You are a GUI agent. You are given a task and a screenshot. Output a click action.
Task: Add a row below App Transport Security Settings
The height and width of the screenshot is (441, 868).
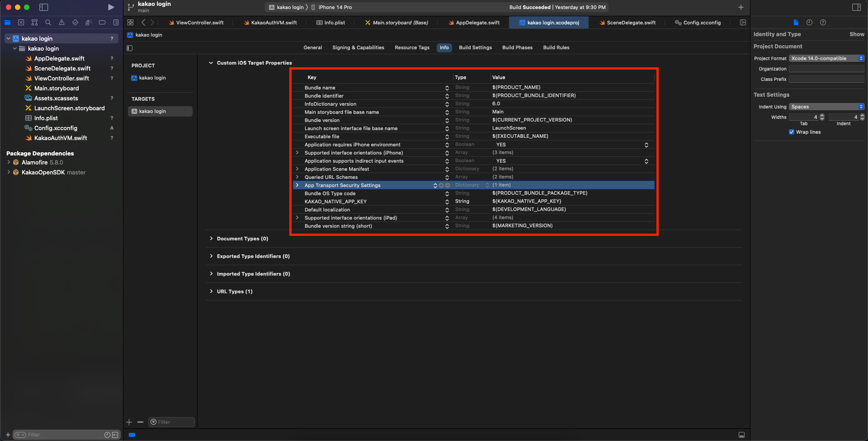coord(441,185)
